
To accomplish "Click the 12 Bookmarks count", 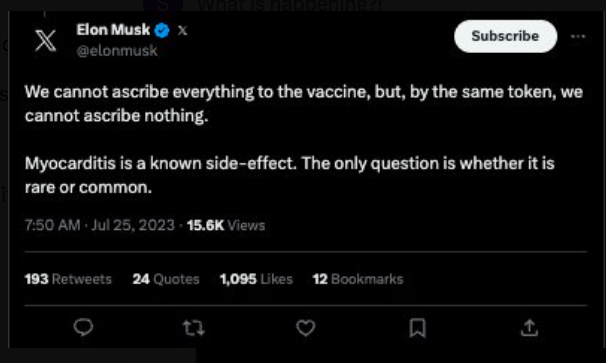I will pos(358,279).
